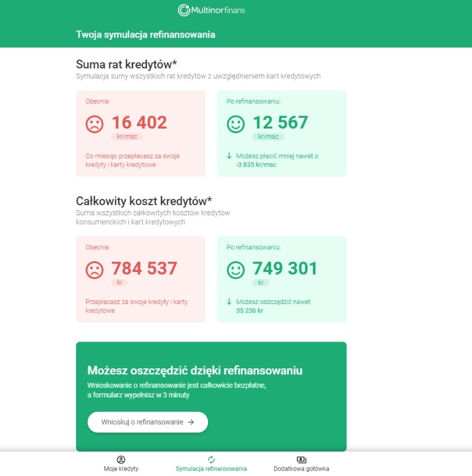Screen dimensions: 472x476
Task: Click down arrow next to 'Możesz płacić mniej'
Action: pyautogui.click(x=229, y=156)
